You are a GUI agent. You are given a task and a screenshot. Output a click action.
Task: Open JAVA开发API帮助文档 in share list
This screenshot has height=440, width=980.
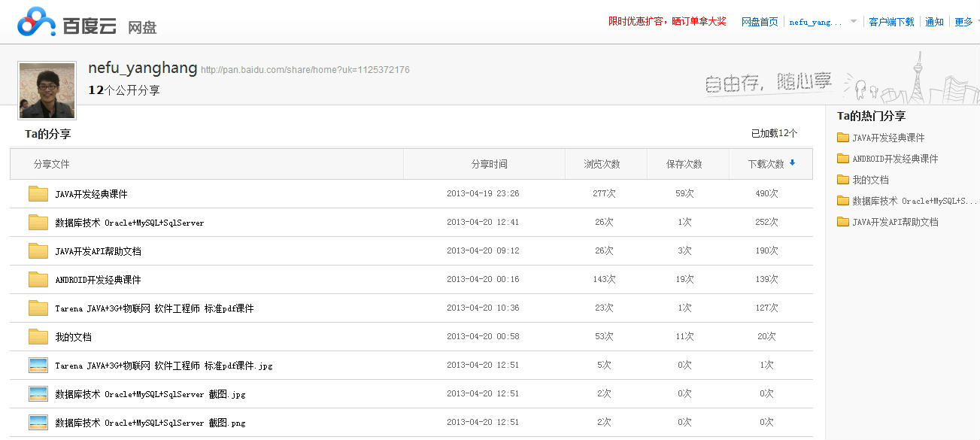(98, 251)
